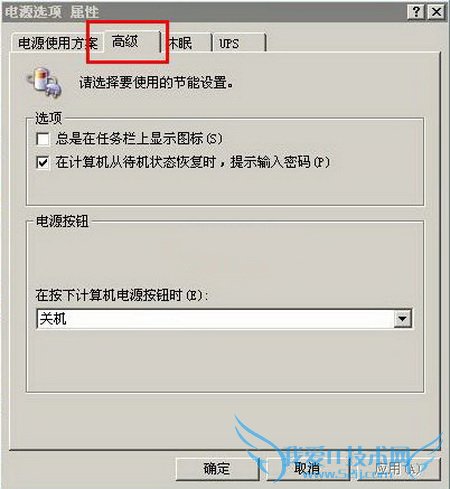Open the 休眠 tab
The width and height of the screenshot is (450, 489).
(187, 43)
